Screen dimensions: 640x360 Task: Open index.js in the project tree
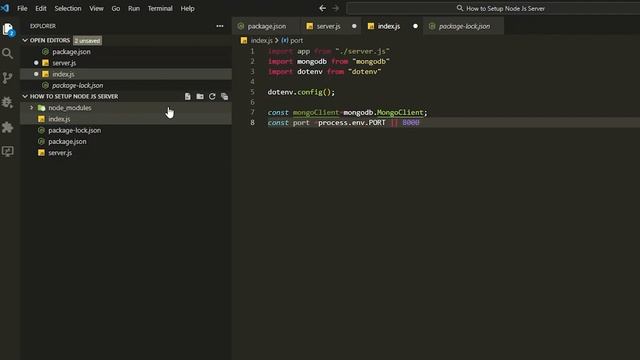coord(127,119)
